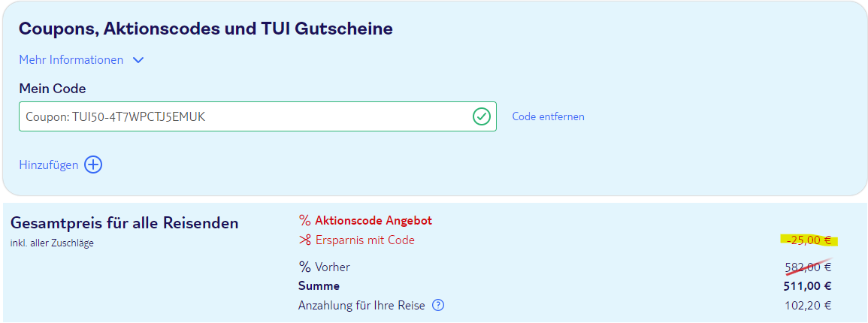Viewport: 868px width, 323px height.
Task: Click the Aktionscode Angebot label
Action: point(373,221)
